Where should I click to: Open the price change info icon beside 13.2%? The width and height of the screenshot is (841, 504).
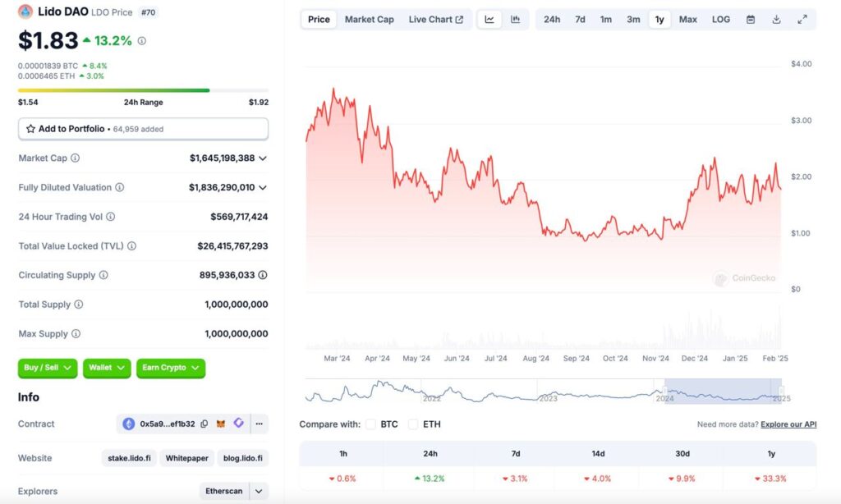click(141, 41)
